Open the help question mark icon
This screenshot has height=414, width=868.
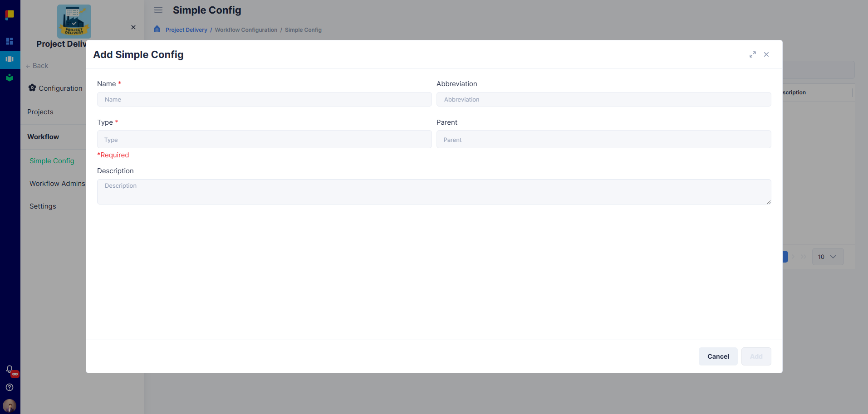click(10, 387)
